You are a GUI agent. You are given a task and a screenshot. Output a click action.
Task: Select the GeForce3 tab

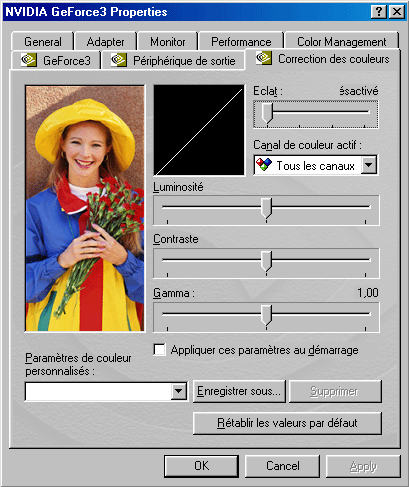(x=56, y=60)
